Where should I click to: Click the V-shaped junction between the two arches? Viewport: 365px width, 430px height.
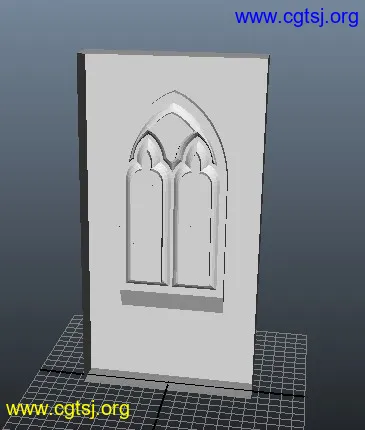173,163
